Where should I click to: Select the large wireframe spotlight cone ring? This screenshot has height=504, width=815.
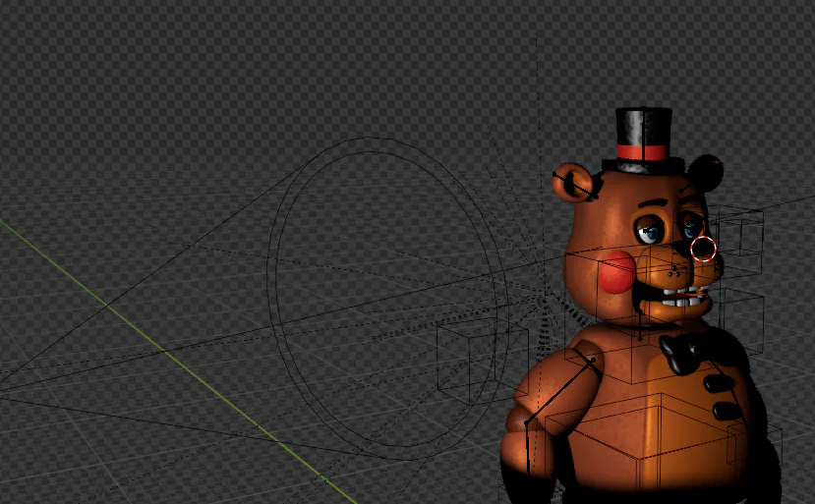pos(387,299)
